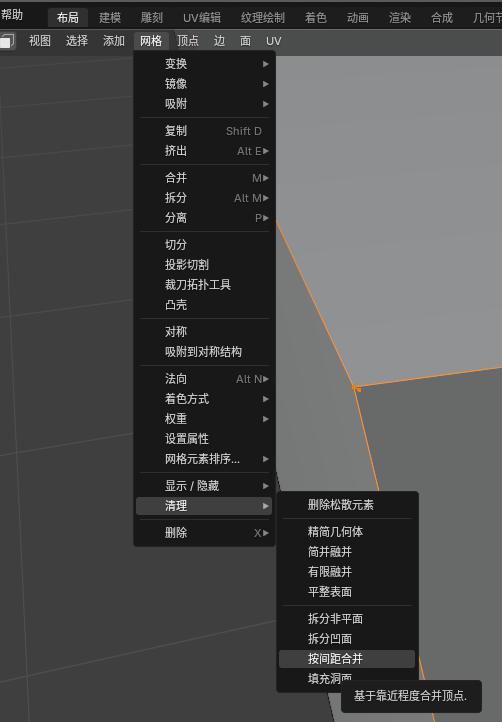The width and height of the screenshot is (502, 722).
Task: Choose 拆分凹面 in cleanup submenu
Action: [x=347, y=639]
